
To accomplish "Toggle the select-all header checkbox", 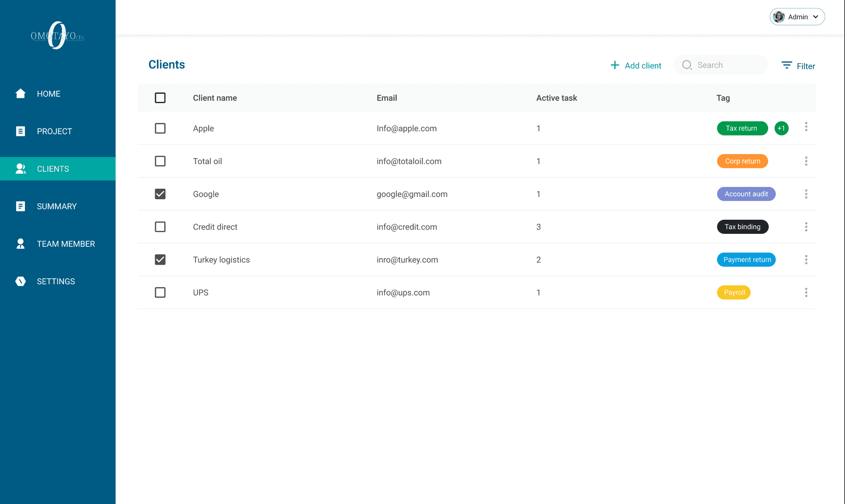I will pos(160,98).
